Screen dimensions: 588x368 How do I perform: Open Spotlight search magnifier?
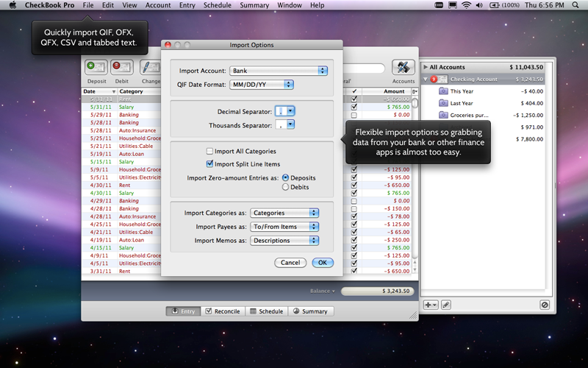click(x=576, y=5)
